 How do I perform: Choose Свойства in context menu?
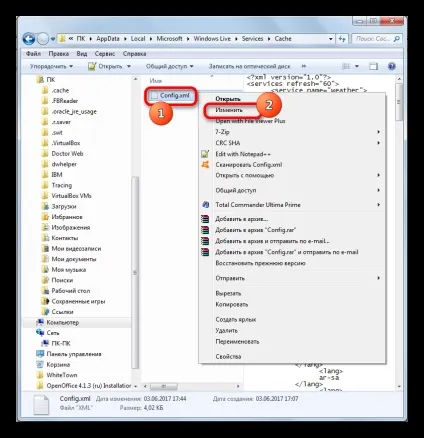click(x=228, y=356)
